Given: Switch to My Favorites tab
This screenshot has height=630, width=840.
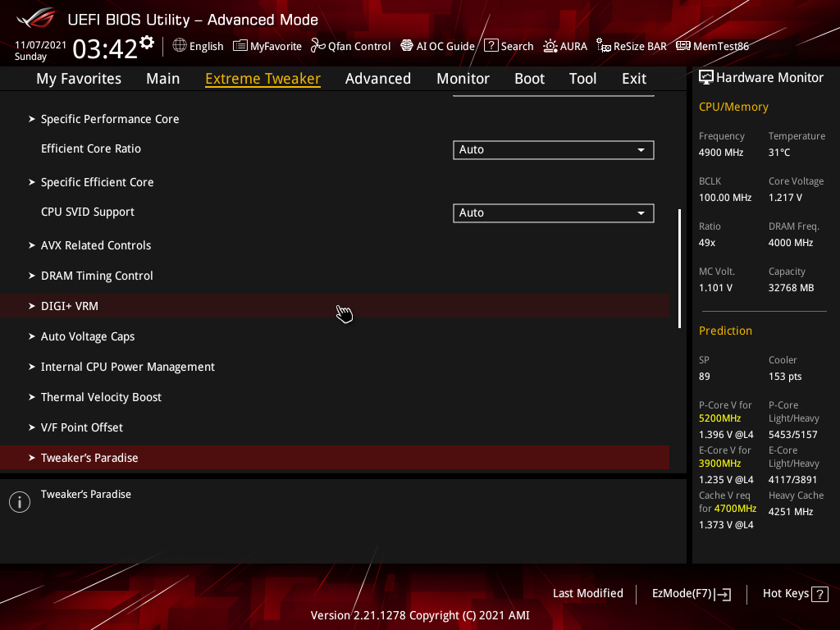Looking at the screenshot, I should [79, 79].
